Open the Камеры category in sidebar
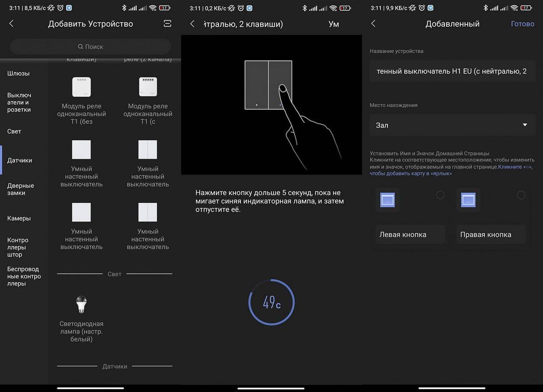Screen dimensions: 543x392 click(19, 218)
